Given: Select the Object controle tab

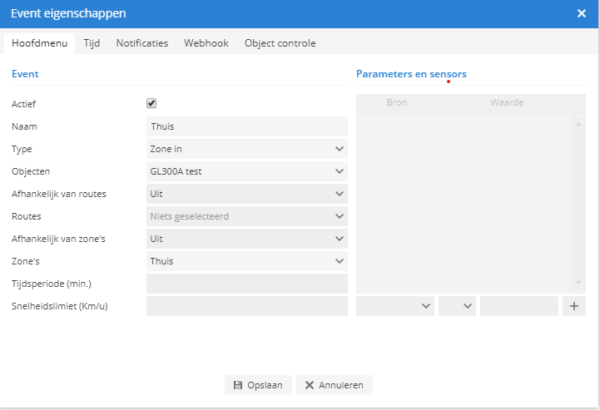Looking at the screenshot, I should coord(280,43).
